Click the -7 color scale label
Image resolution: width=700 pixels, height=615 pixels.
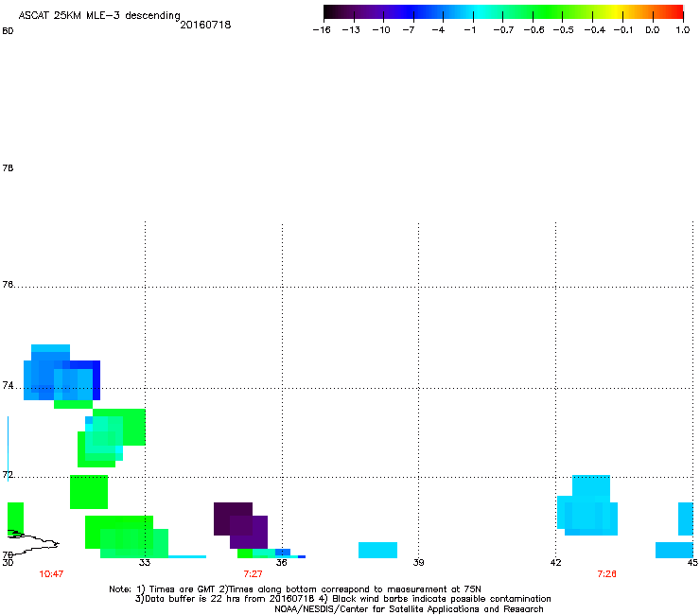[409, 30]
